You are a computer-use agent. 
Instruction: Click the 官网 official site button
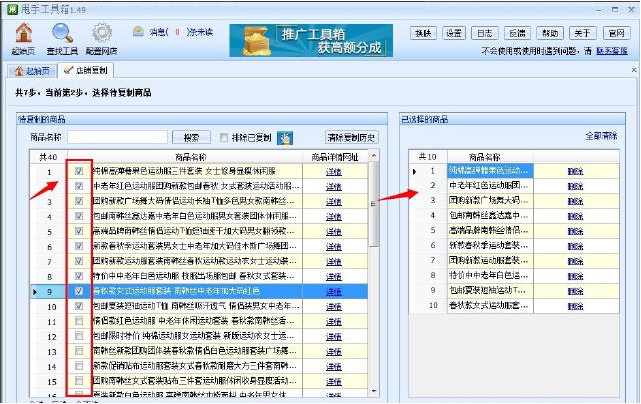click(616, 33)
